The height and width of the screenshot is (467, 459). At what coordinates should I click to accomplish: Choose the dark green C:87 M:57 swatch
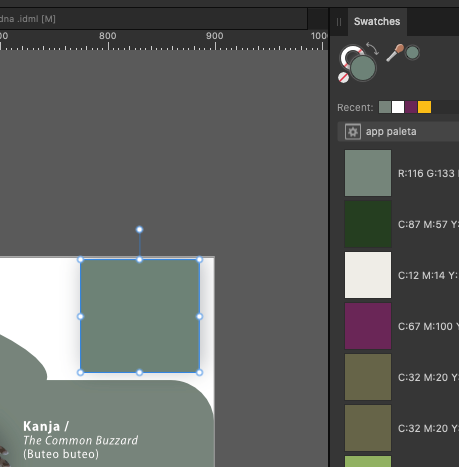(x=368, y=224)
